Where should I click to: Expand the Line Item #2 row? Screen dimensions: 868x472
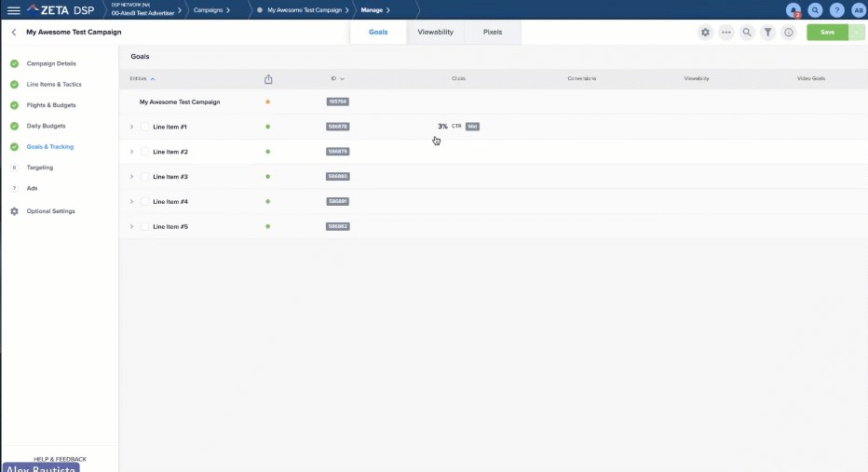(131, 152)
